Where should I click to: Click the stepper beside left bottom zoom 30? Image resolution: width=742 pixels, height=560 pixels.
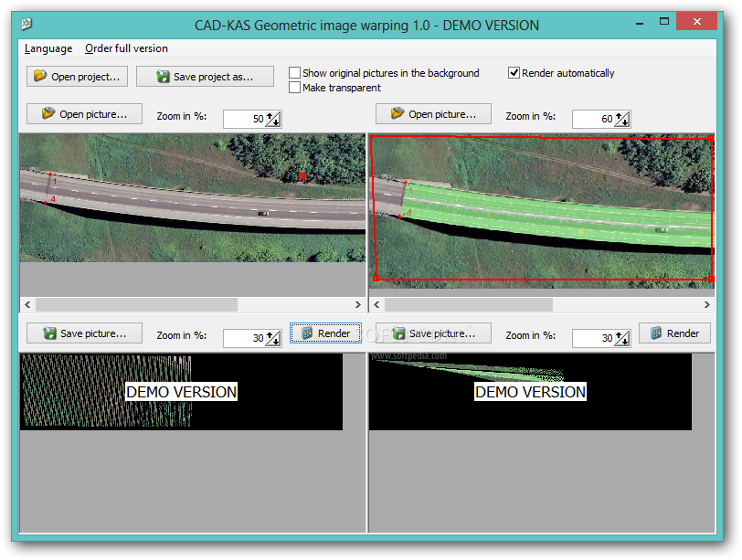273,338
